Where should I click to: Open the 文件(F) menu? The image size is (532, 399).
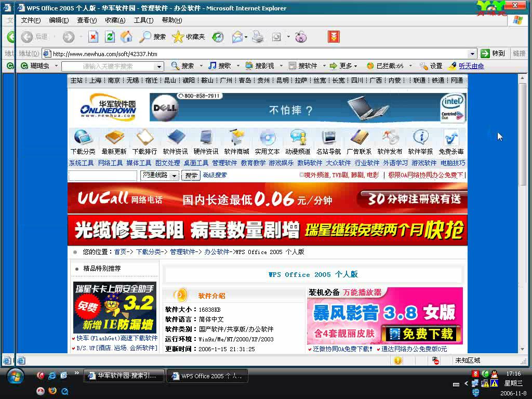(x=31, y=20)
